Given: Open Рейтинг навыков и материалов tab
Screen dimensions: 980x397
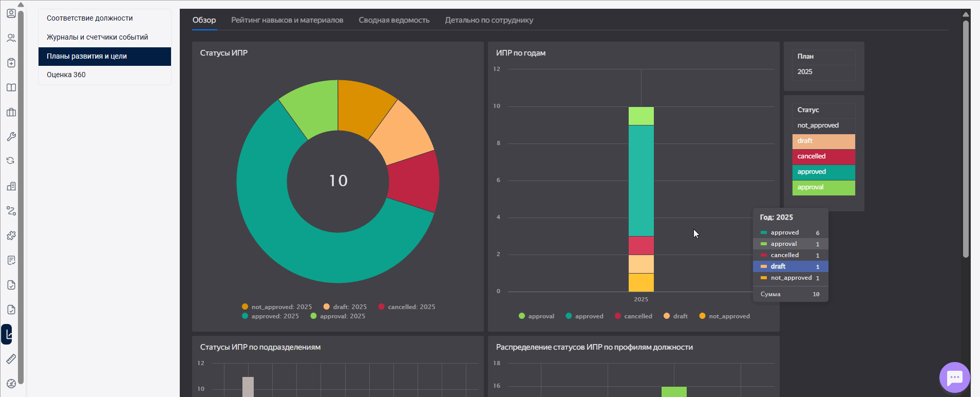Looking at the screenshot, I should 287,20.
